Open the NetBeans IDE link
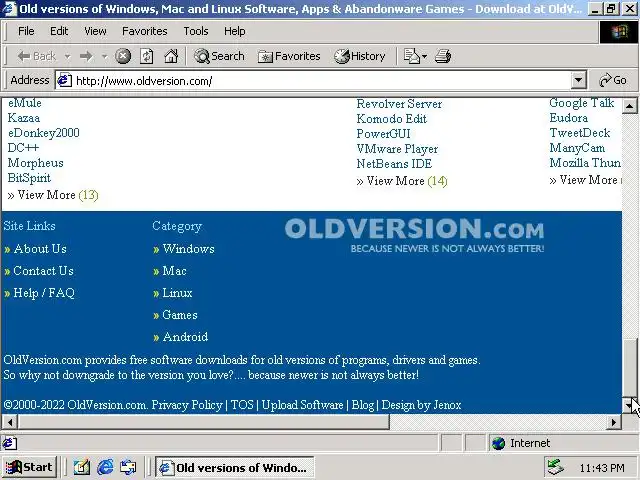The height and width of the screenshot is (480, 640). (394, 164)
